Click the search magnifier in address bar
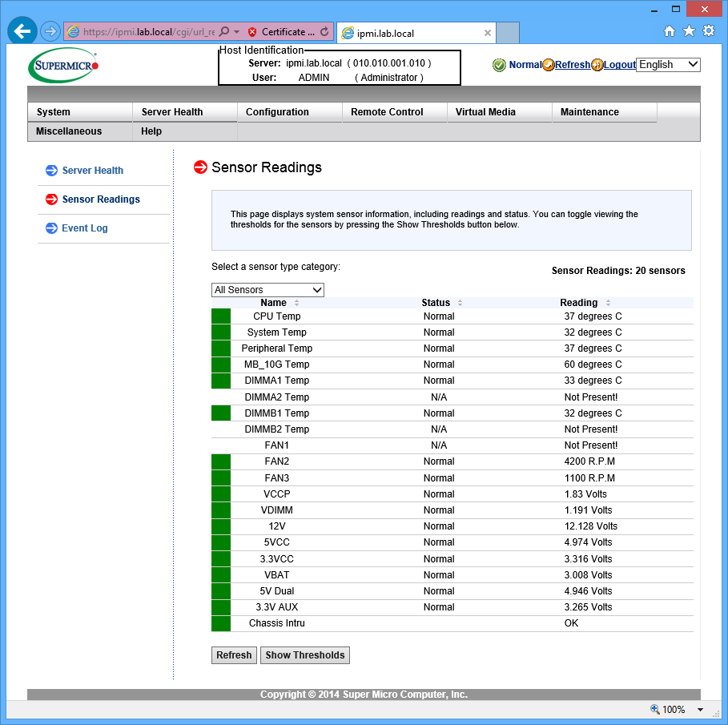The height and width of the screenshot is (725, 728). point(223,31)
